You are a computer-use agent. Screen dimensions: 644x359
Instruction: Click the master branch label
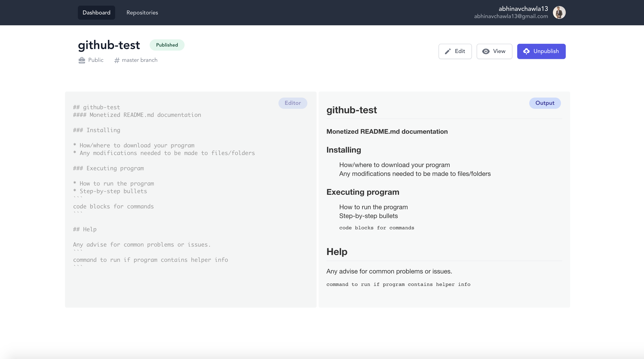pyautogui.click(x=139, y=60)
